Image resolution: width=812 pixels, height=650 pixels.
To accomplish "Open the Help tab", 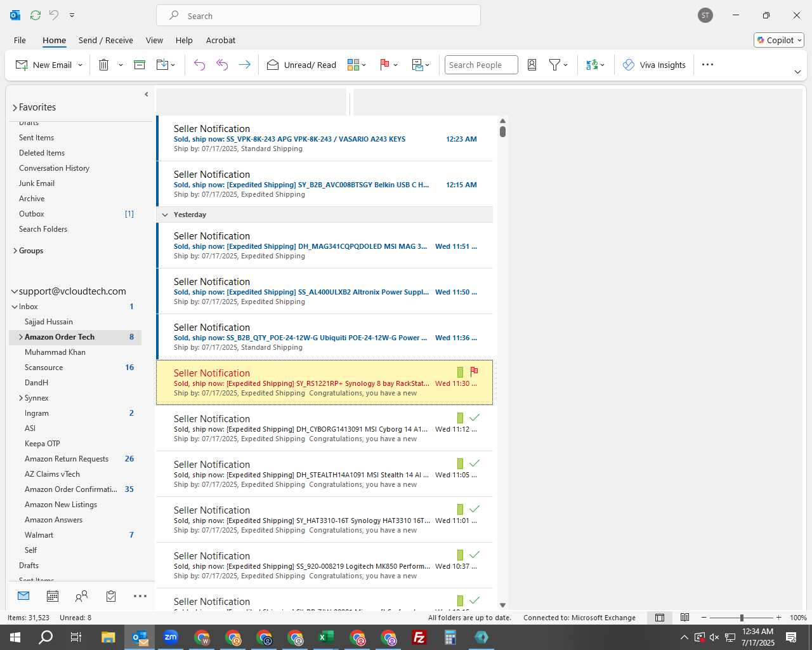I will pos(184,40).
